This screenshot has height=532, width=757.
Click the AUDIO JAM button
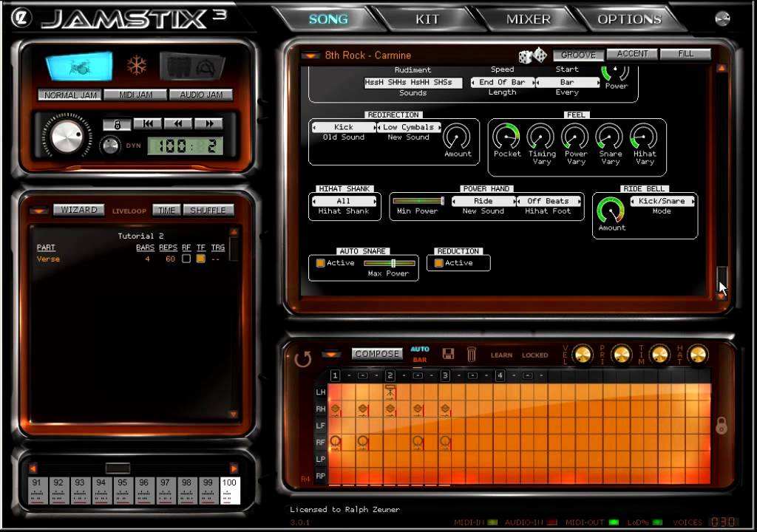tap(201, 95)
